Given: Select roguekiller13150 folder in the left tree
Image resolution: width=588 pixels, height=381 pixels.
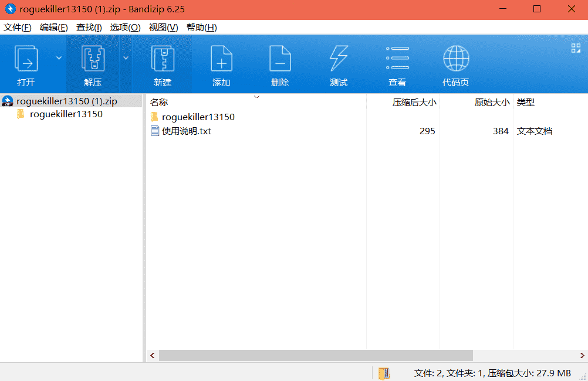Looking at the screenshot, I should point(66,114).
